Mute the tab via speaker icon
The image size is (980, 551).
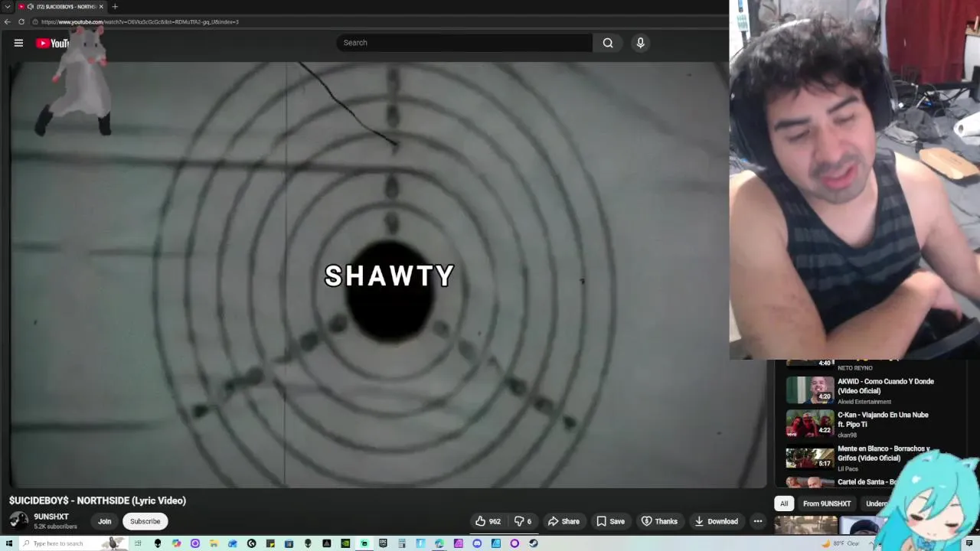pos(31,6)
